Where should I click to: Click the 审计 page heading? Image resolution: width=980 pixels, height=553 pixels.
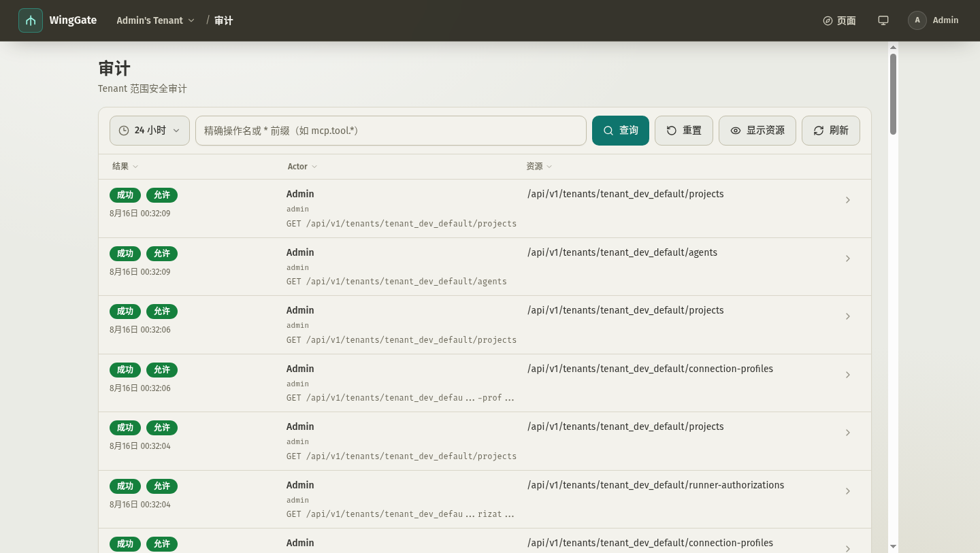114,69
